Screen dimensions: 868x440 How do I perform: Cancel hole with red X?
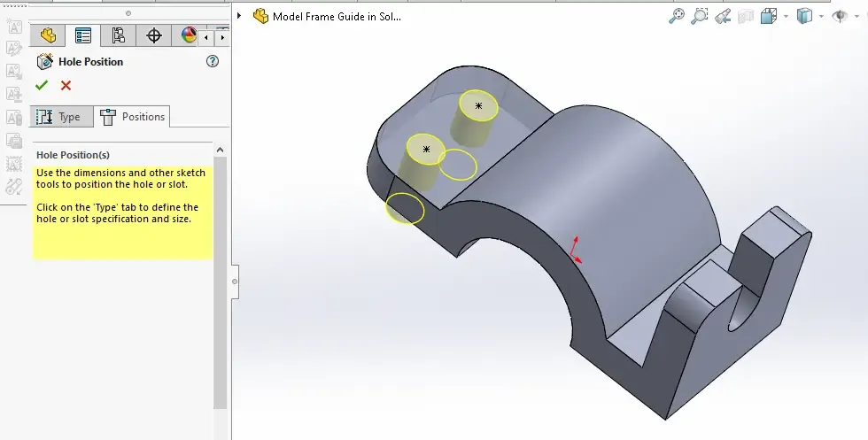point(66,85)
